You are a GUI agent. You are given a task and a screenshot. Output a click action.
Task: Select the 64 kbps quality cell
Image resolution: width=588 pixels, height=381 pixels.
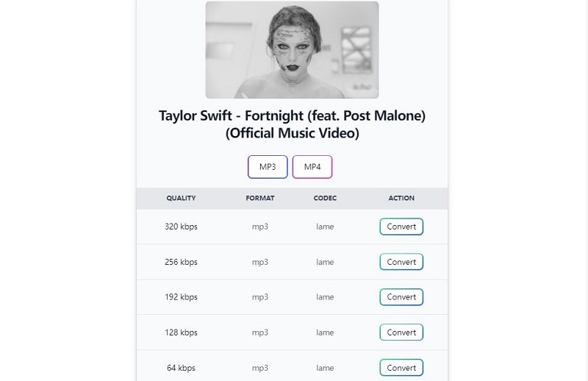pyautogui.click(x=181, y=368)
